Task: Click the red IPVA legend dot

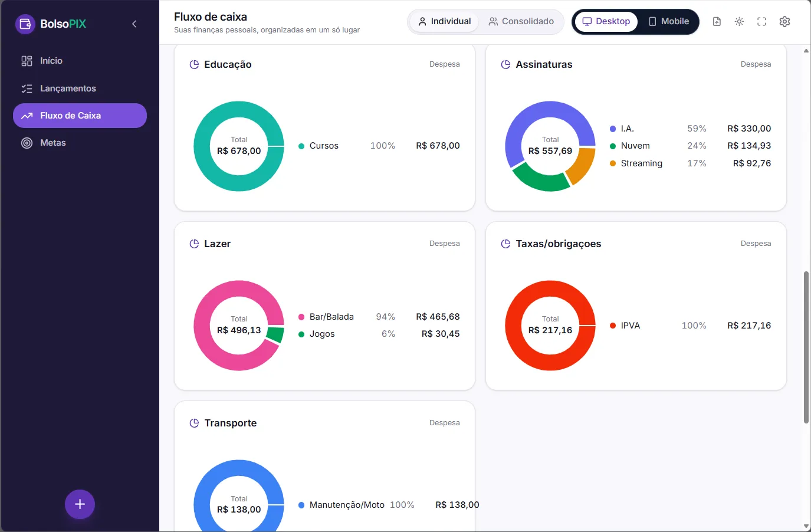Action: pyautogui.click(x=613, y=326)
